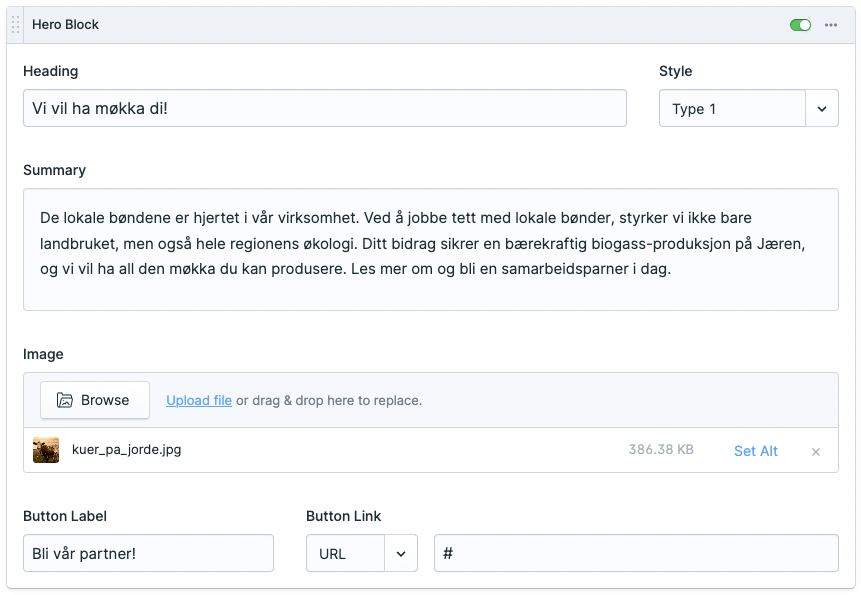
Task: Focus the Button Label input field
Action: (148, 553)
